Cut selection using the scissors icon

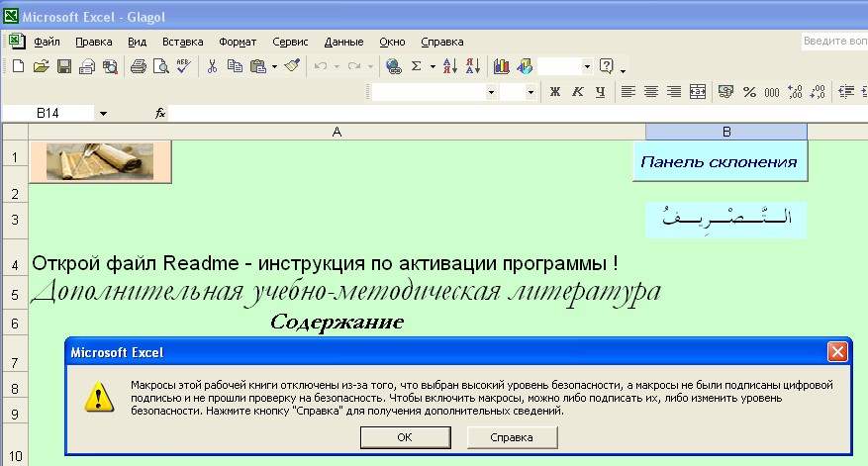[x=212, y=66]
